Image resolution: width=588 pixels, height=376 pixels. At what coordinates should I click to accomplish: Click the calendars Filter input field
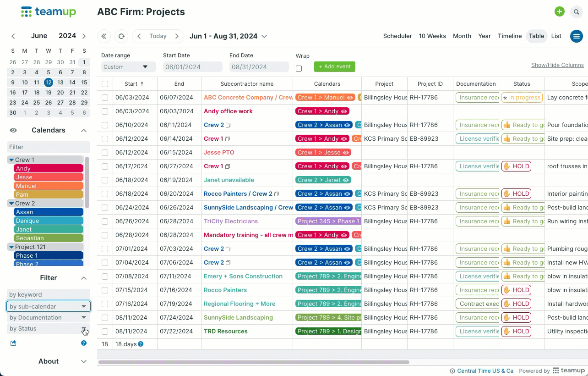pos(49,147)
